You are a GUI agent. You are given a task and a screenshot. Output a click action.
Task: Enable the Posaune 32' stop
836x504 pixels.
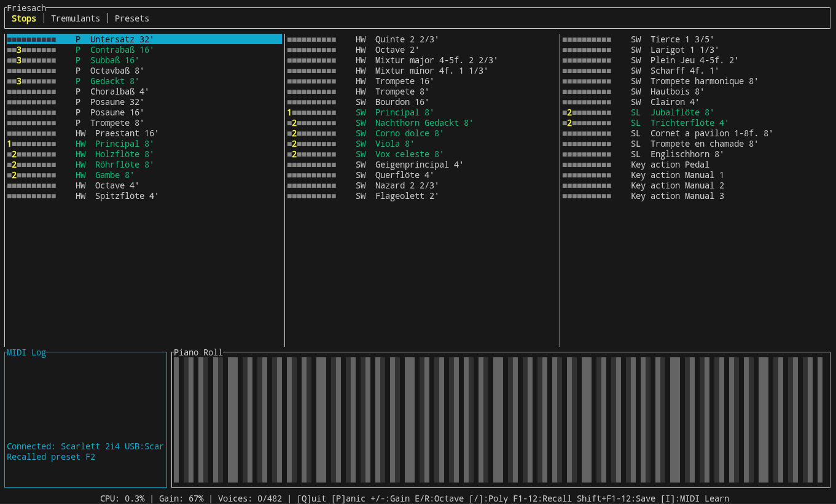[144, 102]
